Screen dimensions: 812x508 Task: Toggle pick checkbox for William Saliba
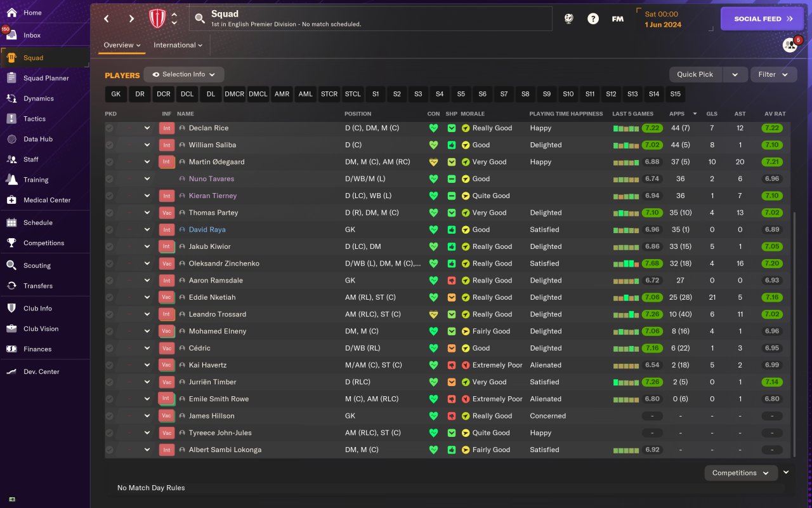coord(109,145)
